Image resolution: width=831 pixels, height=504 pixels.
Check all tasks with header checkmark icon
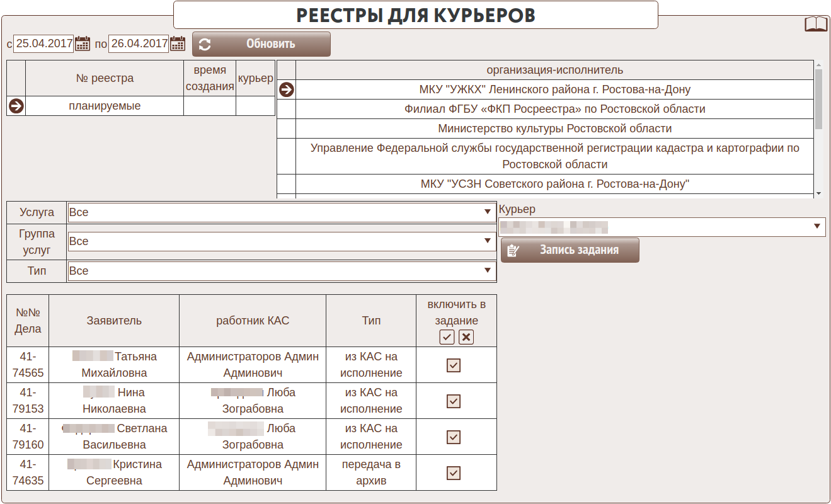click(447, 337)
